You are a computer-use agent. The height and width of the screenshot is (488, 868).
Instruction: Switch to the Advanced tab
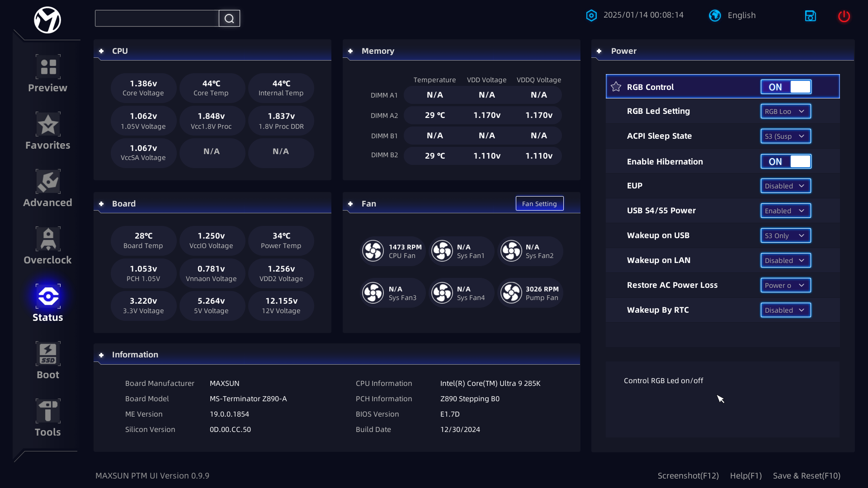(48, 189)
